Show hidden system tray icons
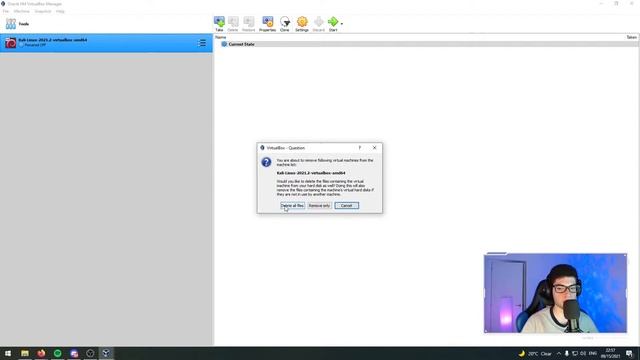The image size is (640, 360). pyautogui.click(x=558, y=353)
